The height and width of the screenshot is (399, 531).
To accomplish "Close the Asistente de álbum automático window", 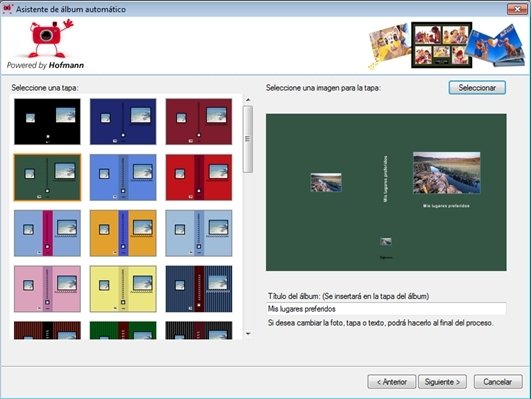I will click(517, 9).
